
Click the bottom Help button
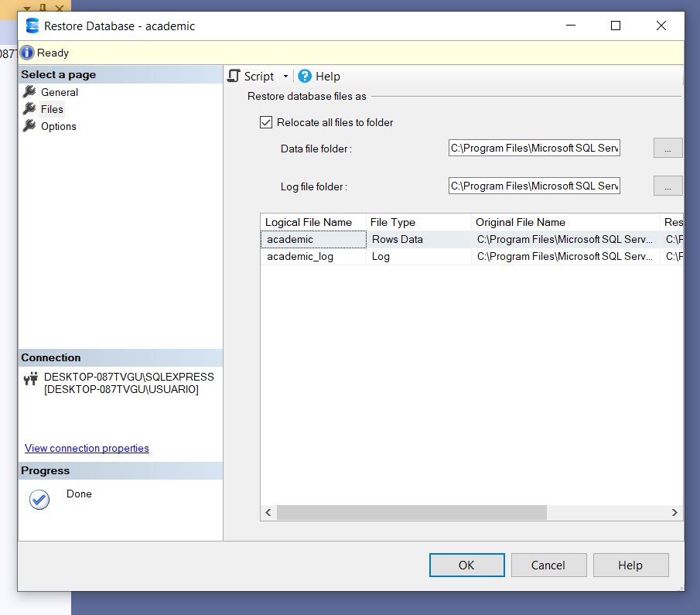click(631, 565)
